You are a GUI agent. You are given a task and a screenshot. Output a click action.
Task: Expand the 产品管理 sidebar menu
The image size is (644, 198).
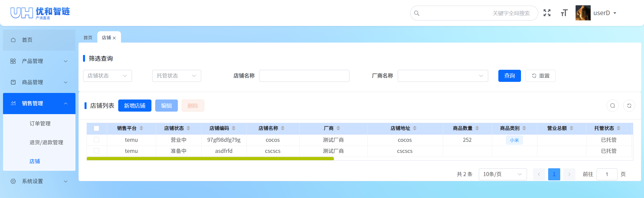39,61
